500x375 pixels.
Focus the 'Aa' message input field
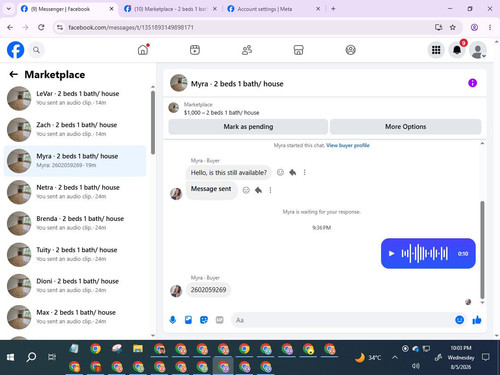point(343,320)
